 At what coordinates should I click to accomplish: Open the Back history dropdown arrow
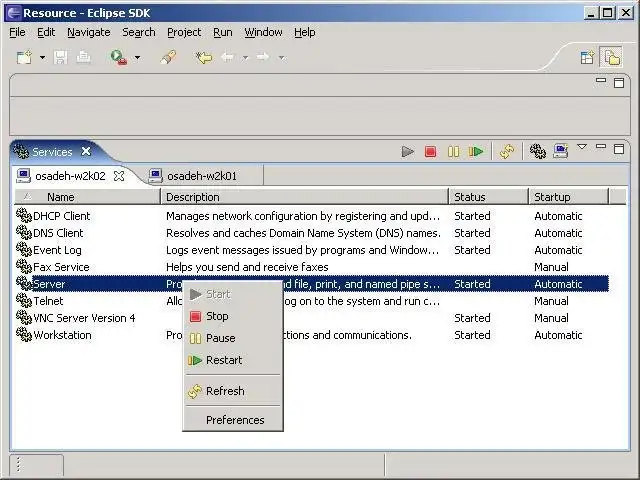[x=245, y=58]
